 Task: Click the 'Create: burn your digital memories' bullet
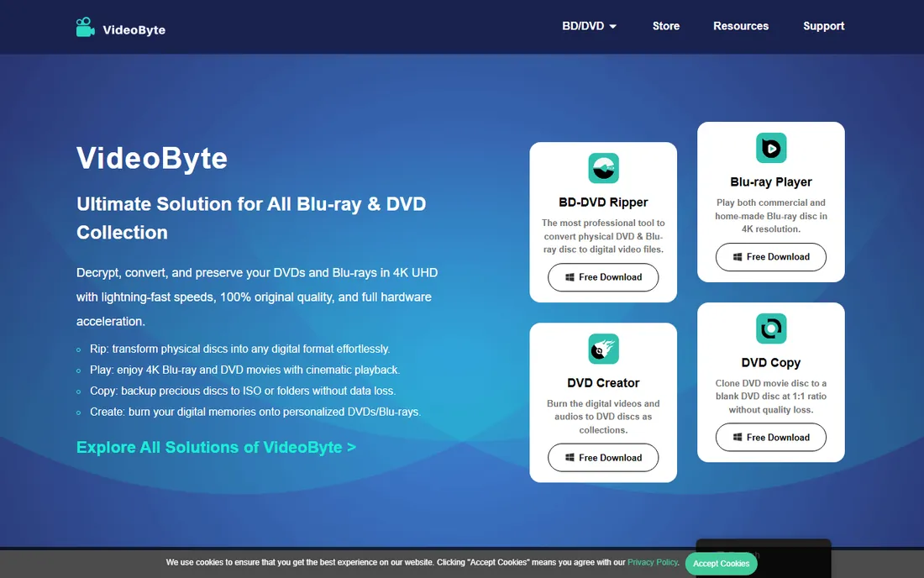pyautogui.click(x=255, y=412)
